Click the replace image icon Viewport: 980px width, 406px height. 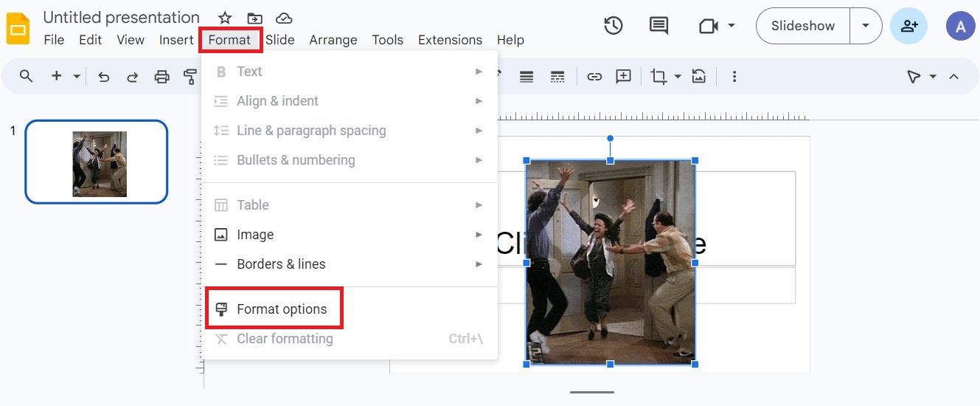pyautogui.click(x=699, y=76)
